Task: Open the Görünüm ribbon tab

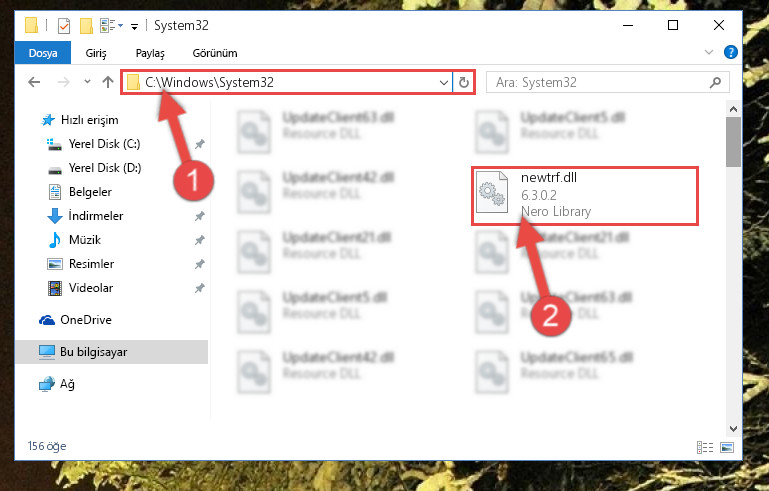Action: [215, 53]
